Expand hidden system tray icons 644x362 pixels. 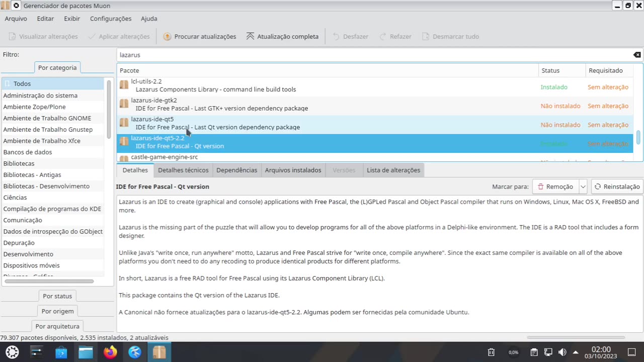point(576,352)
